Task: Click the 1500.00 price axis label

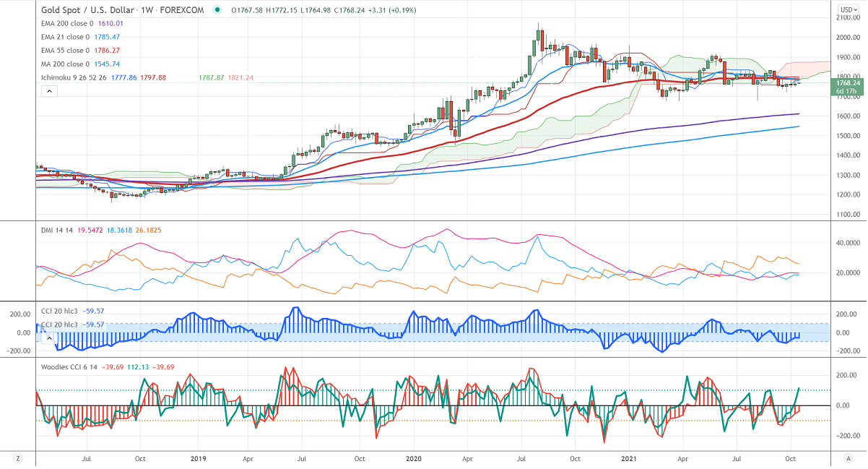Action: (x=847, y=136)
